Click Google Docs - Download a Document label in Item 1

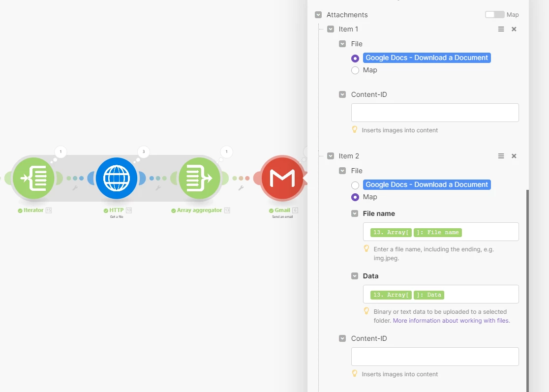[x=427, y=58]
